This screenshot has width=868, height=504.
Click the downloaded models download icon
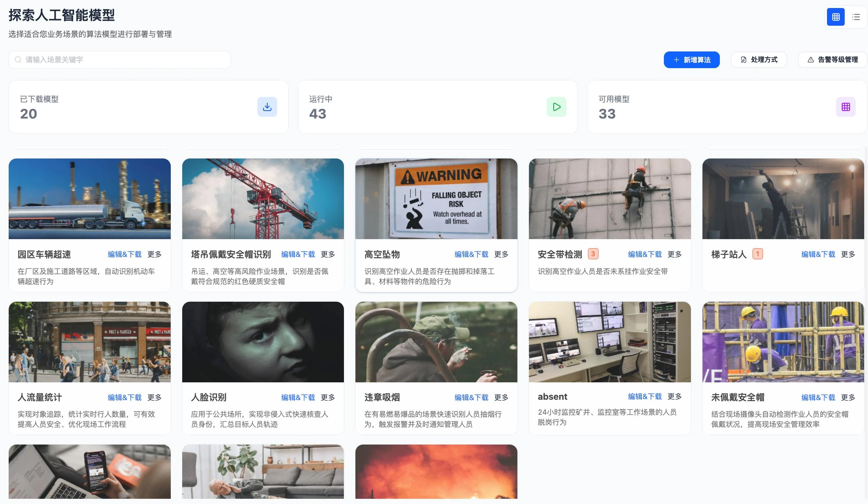tap(267, 107)
